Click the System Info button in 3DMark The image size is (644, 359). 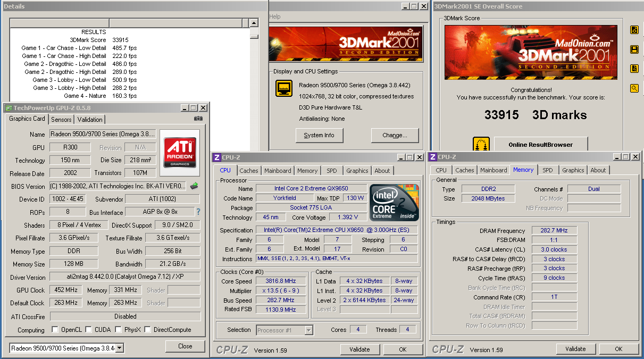coord(319,135)
